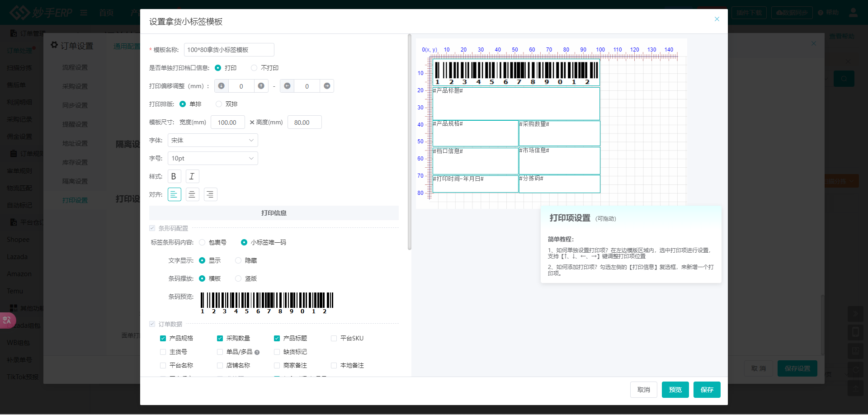Set alignment to left
868x415 pixels.
(x=174, y=194)
